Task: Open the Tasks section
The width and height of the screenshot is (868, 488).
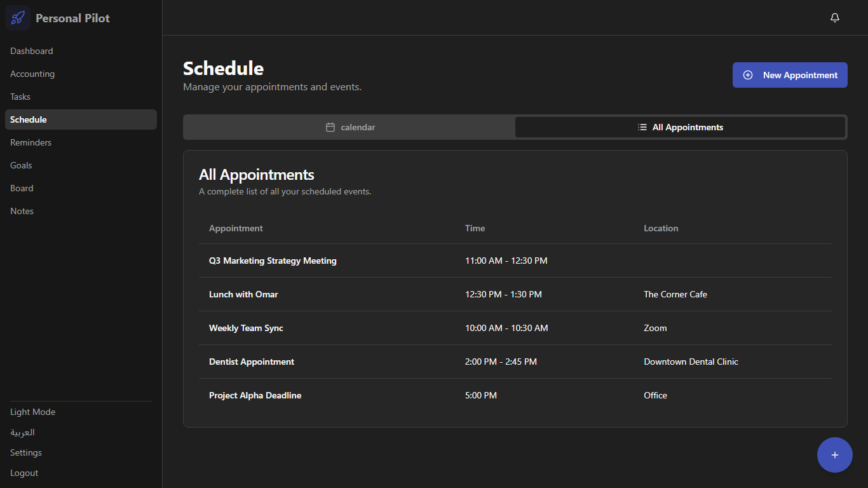Action: tap(20, 97)
